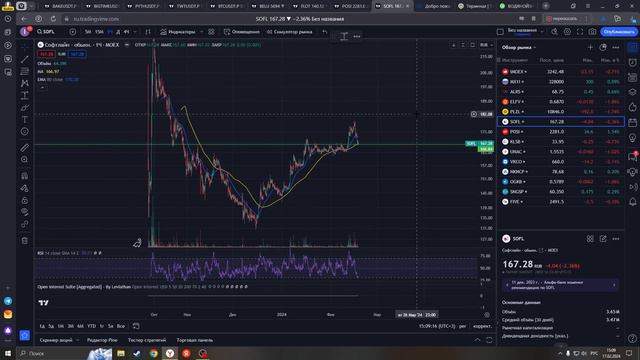The width and height of the screenshot is (640, 360).
Task: Open the layout selection square icon
Action: (500, 31)
